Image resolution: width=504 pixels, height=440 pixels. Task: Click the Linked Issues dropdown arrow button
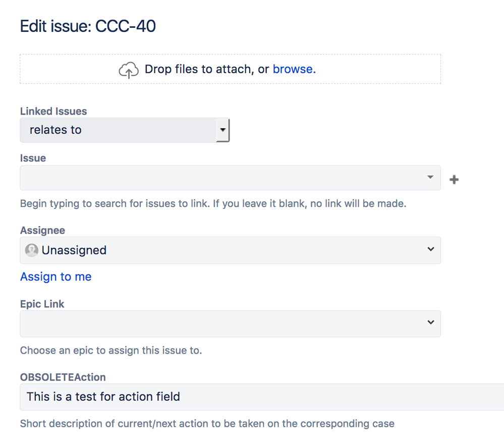click(222, 130)
